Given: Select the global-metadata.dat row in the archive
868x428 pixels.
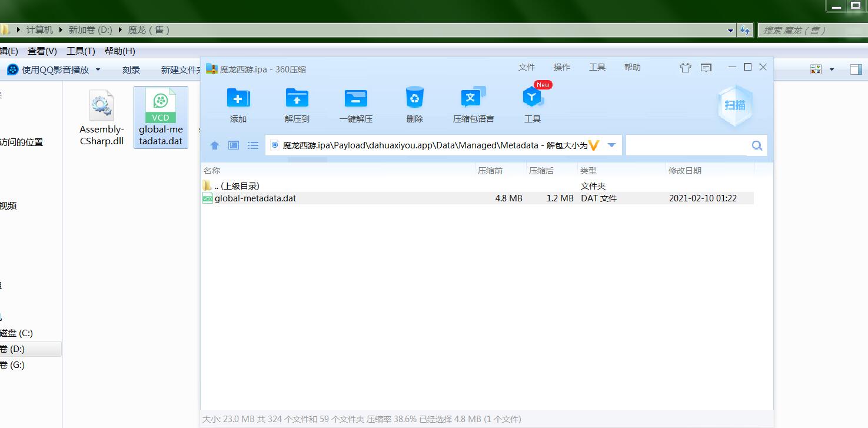Looking at the screenshot, I should (x=255, y=198).
